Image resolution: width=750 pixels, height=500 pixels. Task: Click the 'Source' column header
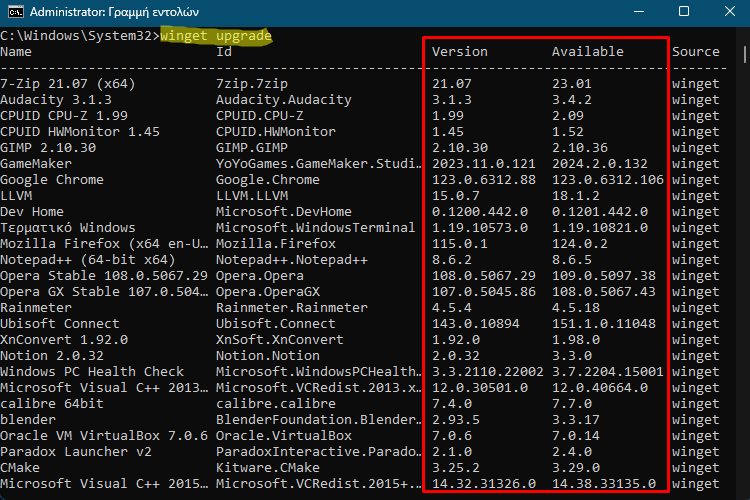pos(695,52)
